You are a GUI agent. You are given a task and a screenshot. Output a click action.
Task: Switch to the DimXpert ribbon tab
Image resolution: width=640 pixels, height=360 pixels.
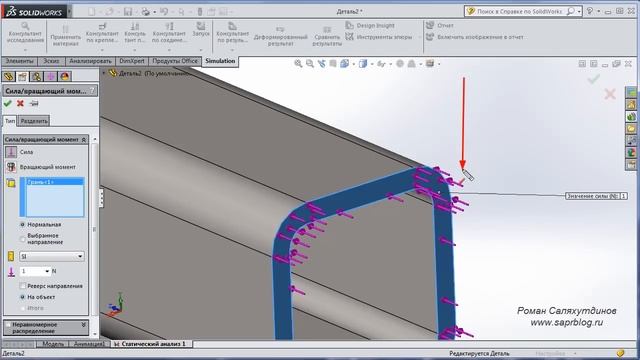[132, 61]
